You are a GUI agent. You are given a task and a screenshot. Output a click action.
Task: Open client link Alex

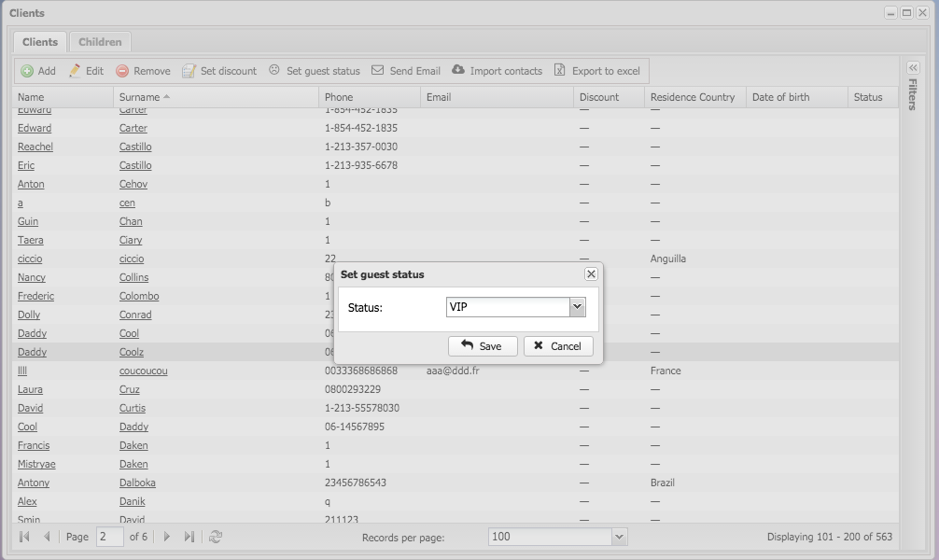(27, 501)
